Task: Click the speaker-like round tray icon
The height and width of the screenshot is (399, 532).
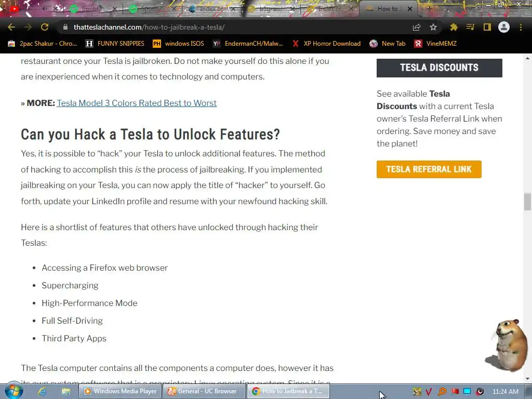Action: tap(480, 391)
